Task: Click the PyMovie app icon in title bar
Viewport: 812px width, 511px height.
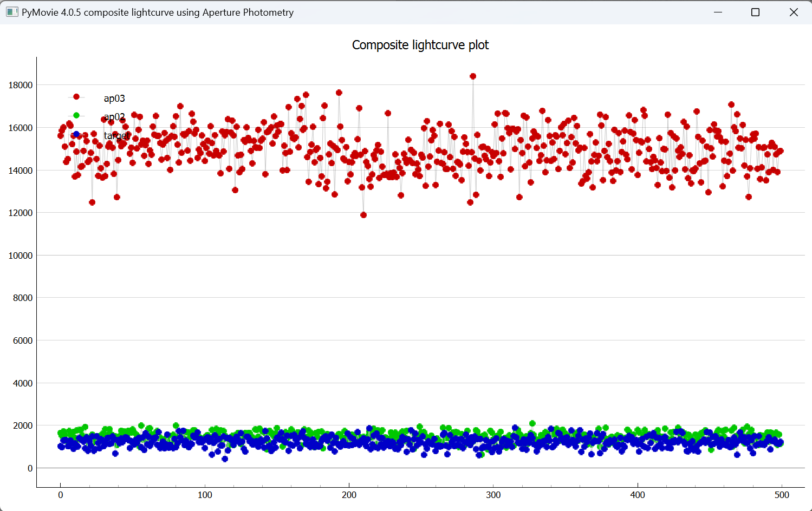Action: 12,12
